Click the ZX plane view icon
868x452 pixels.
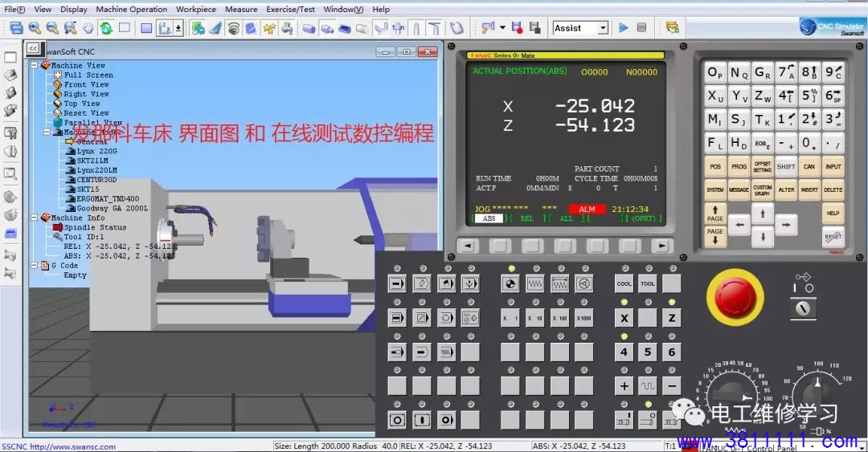click(x=165, y=27)
